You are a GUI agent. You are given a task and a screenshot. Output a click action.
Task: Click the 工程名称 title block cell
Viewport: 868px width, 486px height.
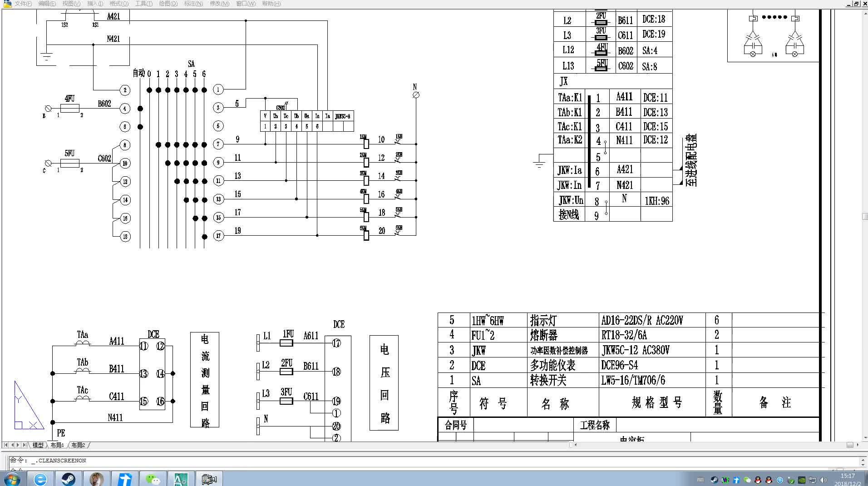[x=595, y=425]
